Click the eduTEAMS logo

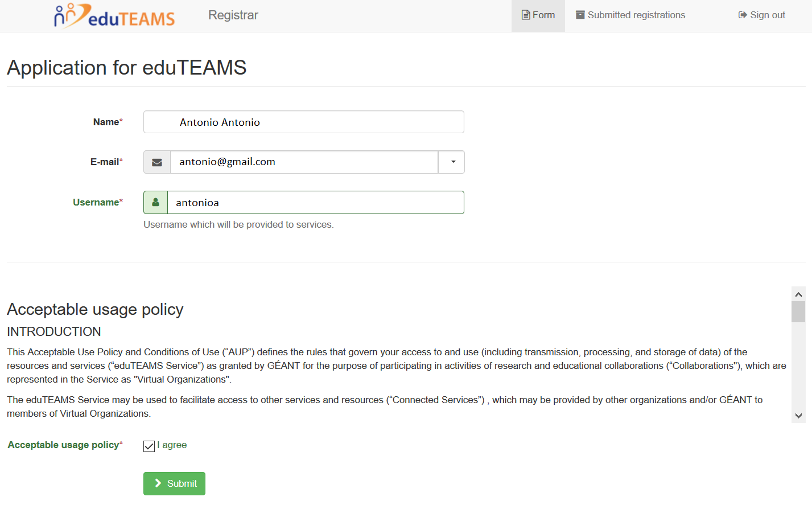(114, 15)
